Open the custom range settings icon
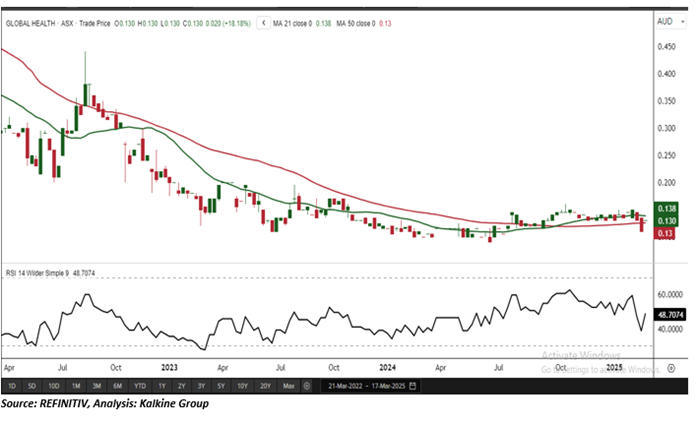Screen dimensions: 698x424 [x=307, y=386]
